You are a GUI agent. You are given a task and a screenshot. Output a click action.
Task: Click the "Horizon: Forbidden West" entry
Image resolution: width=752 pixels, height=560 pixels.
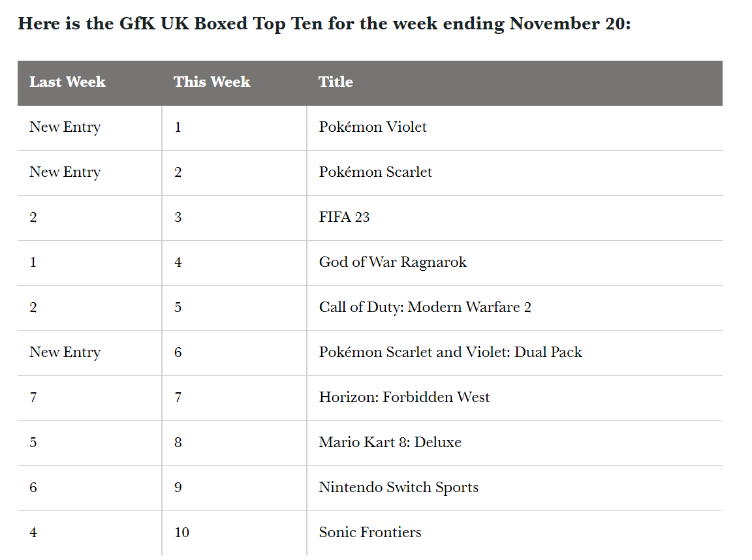(x=404, y=397)
